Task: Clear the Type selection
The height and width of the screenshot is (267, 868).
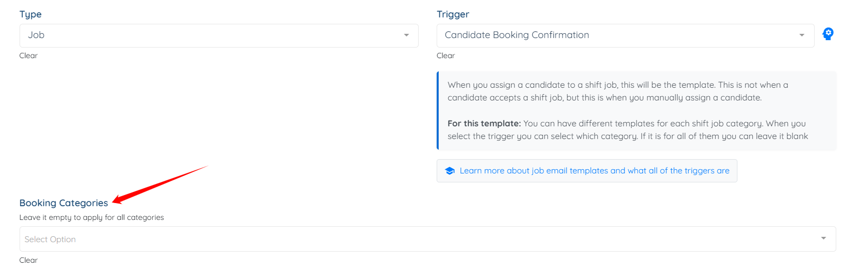Action: click(x=29, y=56)
